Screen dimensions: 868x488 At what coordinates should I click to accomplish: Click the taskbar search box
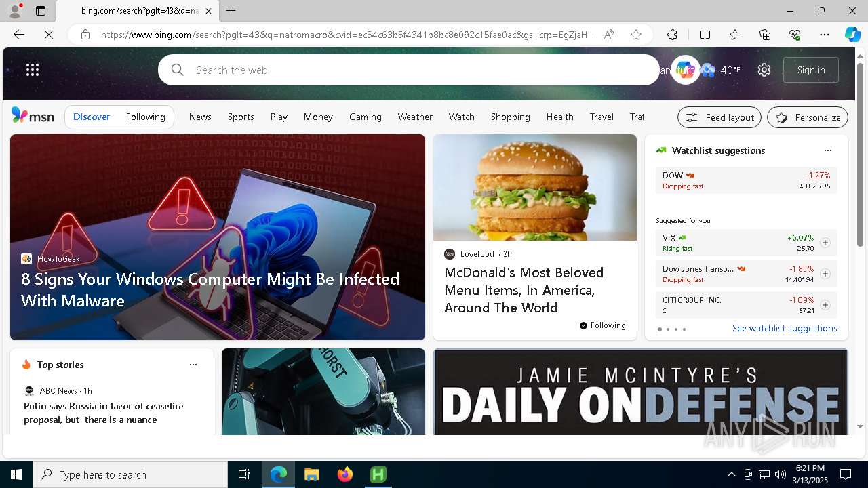130,474
